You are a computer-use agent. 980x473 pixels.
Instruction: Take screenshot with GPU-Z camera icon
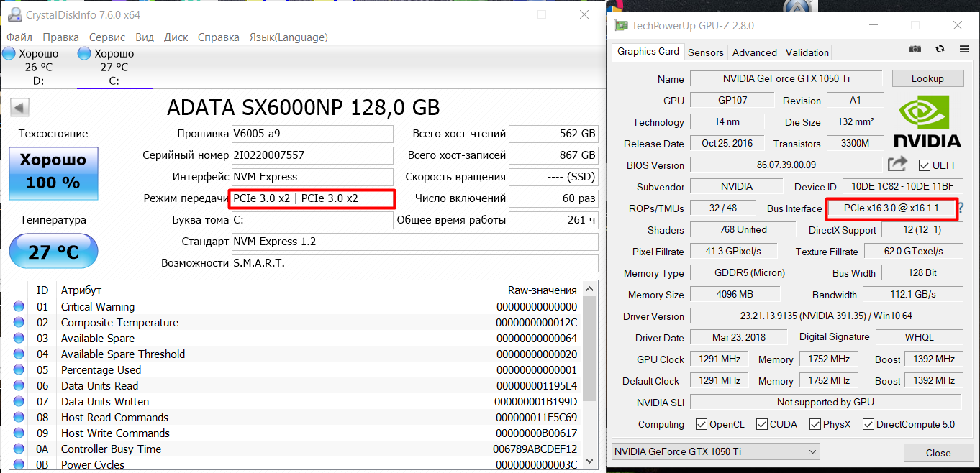click(x=915, y=49)
